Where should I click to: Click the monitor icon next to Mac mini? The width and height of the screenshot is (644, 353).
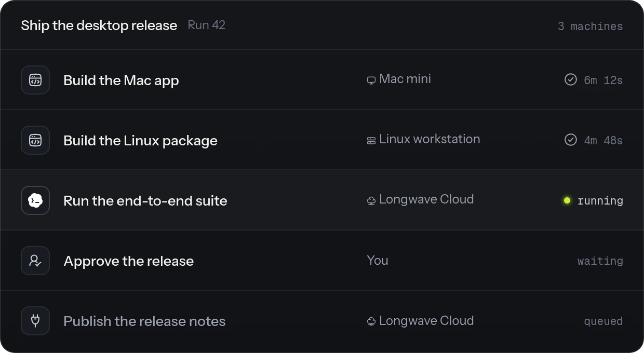371,80
